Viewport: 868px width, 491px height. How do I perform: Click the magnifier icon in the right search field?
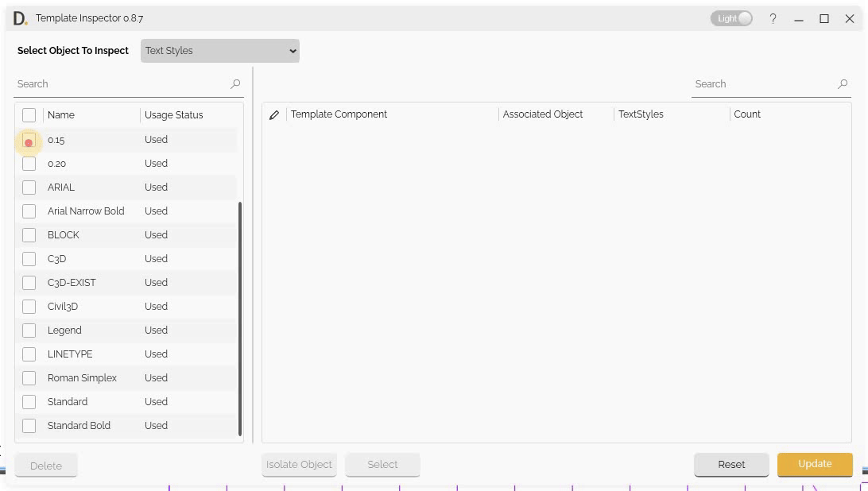click(x=842, y=83)
